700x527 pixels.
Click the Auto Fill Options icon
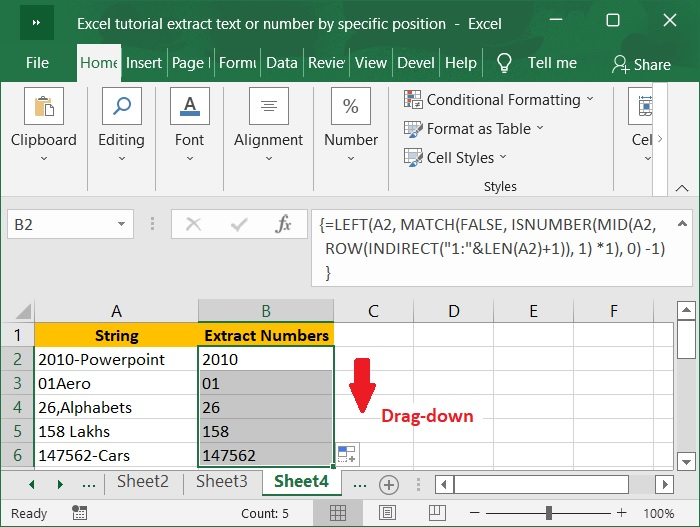(x=347, y=455)
